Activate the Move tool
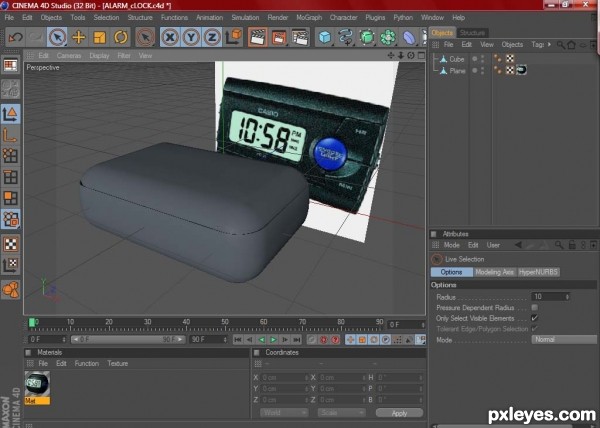600x428 pixels. 78,37
